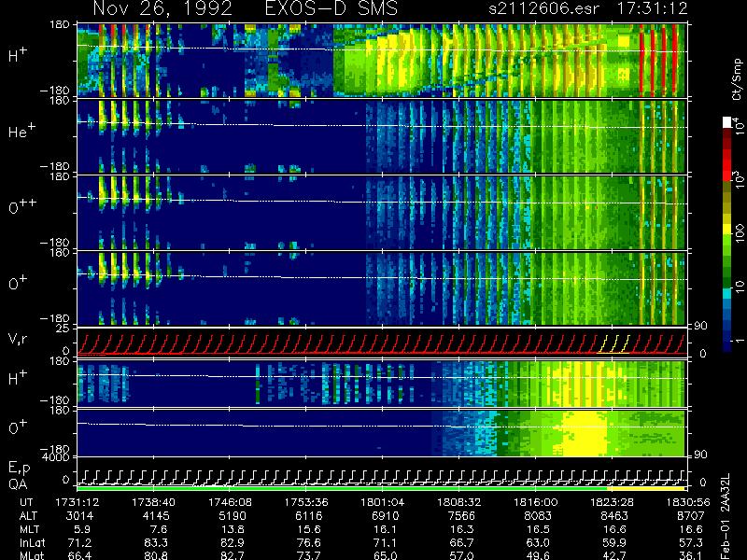747x560 pixels.
Task: Click the yellow sawtooth traces in V,r panel
Action: (613, 343)
